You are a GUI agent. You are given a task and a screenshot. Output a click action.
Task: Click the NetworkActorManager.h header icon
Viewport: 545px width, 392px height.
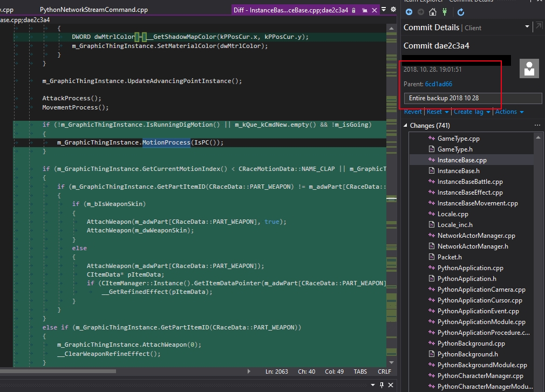432,246
